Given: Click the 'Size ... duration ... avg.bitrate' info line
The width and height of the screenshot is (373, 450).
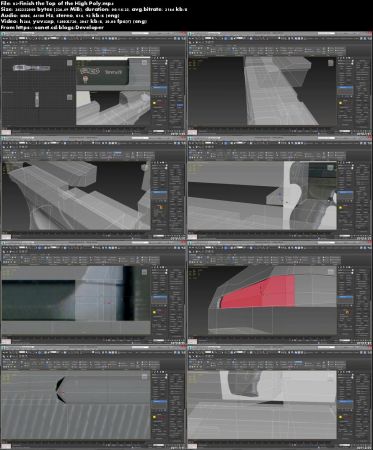Looking at the screenshot, I should tap(94, 9).
